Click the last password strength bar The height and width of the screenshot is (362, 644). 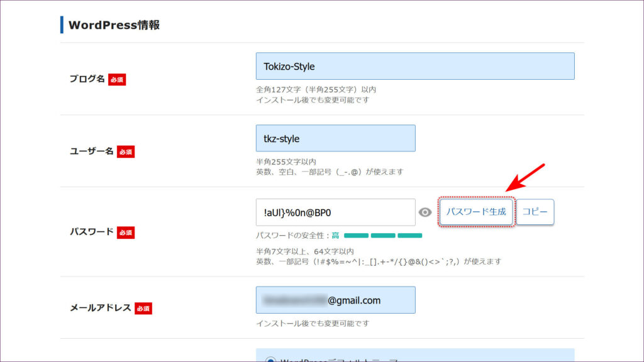click(x=410, y=236)
